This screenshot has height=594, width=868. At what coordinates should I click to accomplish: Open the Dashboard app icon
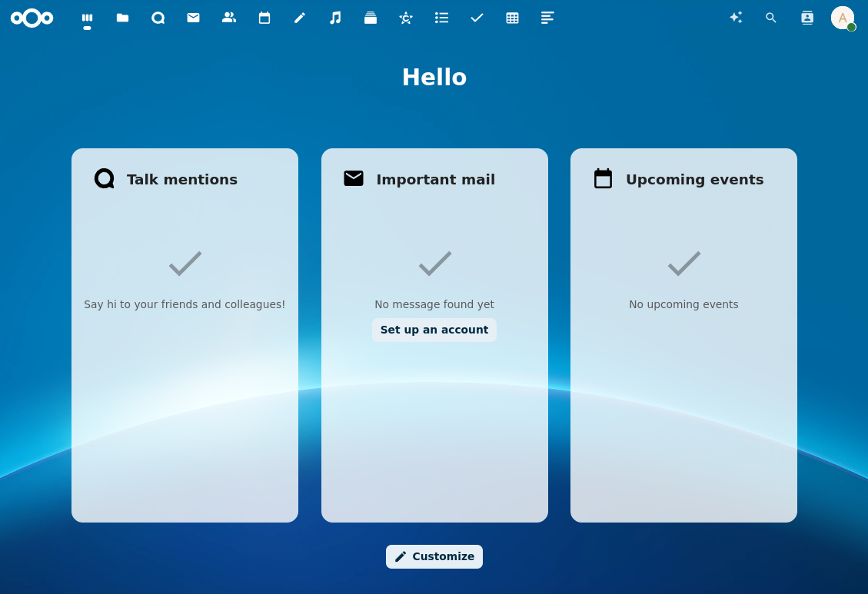click(87, 18)
